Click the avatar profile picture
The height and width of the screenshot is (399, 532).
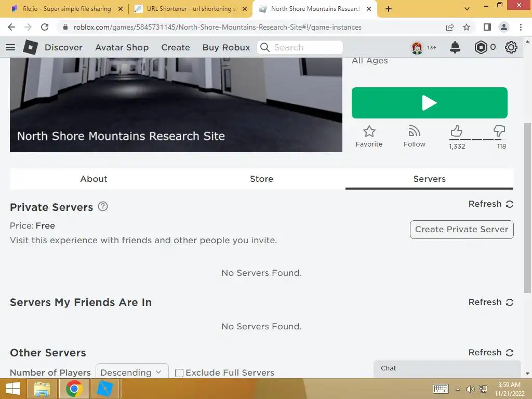(417, 47)
